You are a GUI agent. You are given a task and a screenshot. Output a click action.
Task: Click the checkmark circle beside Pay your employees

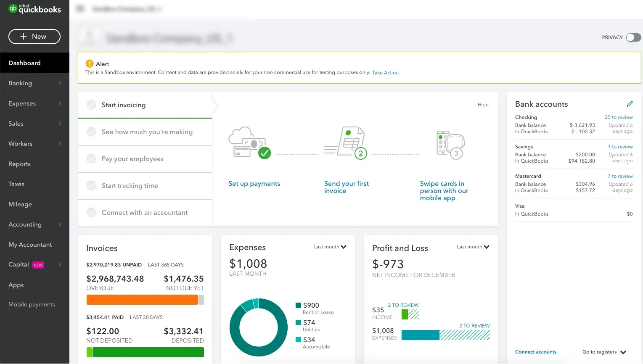coord(91,159)
